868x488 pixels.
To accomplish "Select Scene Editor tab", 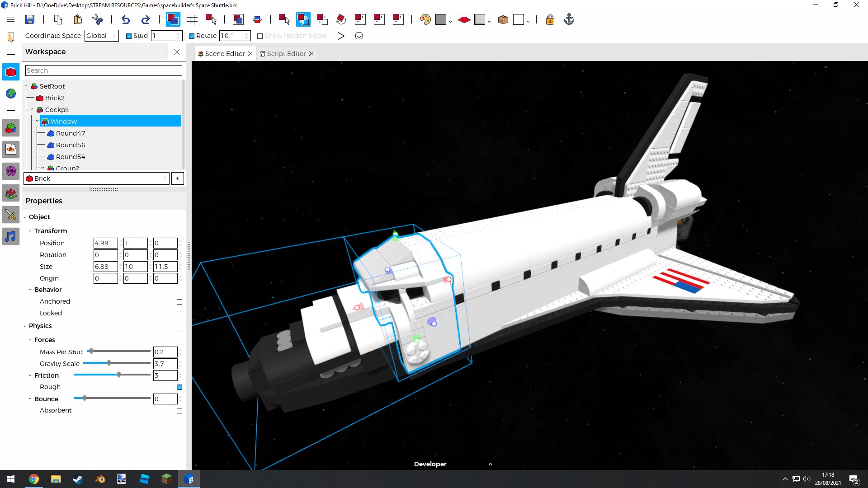I will coord(225,53).
